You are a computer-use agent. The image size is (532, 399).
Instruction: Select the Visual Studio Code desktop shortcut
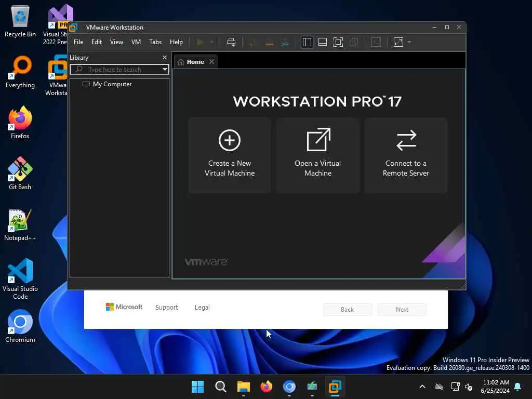tap(20, 279)
